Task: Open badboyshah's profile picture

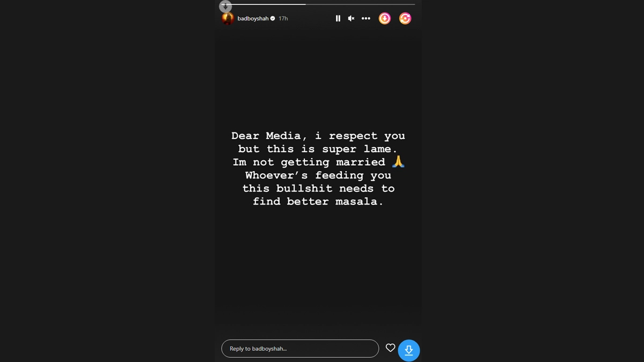Action: click(x=228, y=18)
